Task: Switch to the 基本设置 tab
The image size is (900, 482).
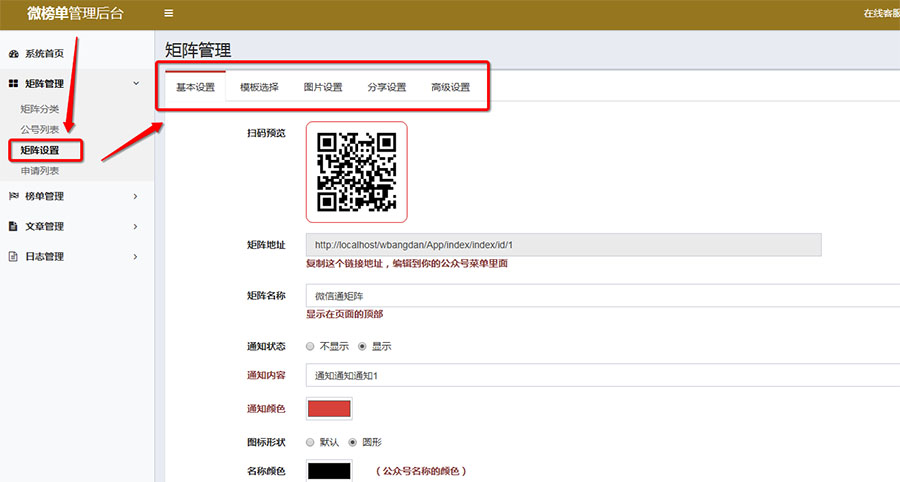Action: coord(195,87)
